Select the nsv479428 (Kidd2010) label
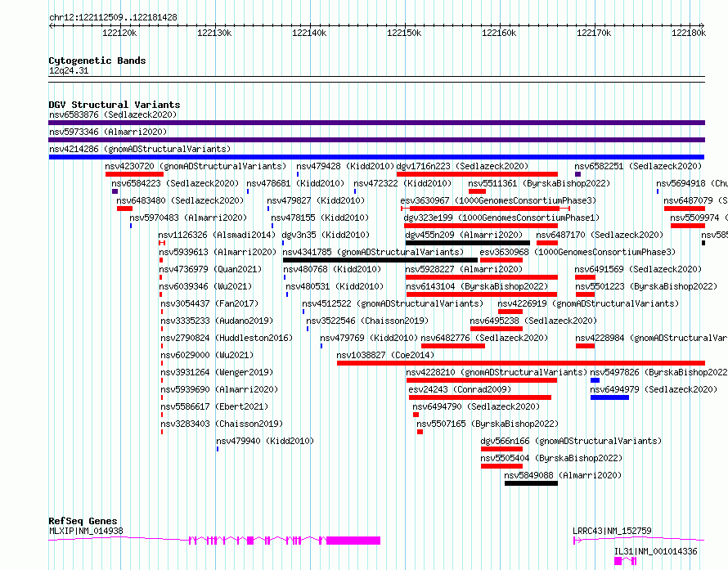Screen dimensions: 728x570 coord(345,166)
